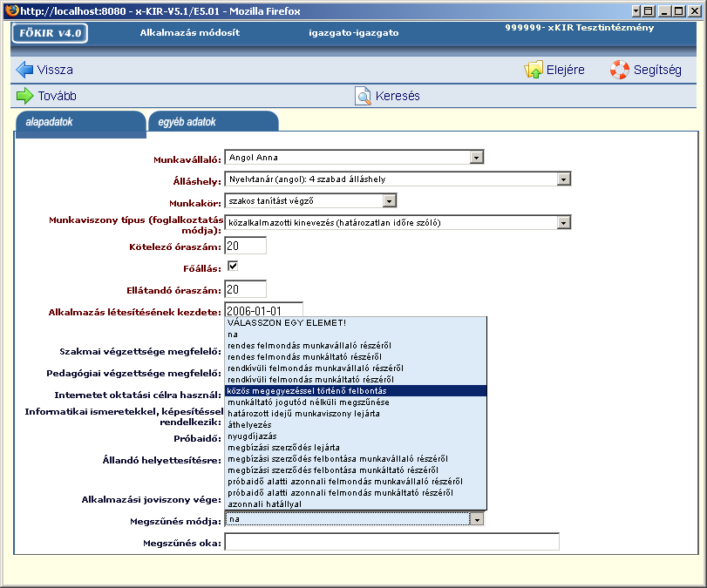Close the Firefox window
Screen dimensions: 707x588
695,10
